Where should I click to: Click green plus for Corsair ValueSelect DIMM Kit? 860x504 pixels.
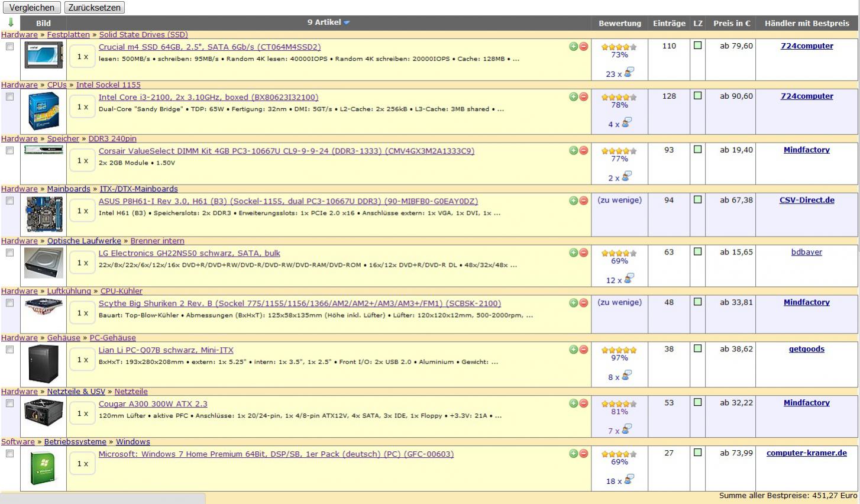573,151
